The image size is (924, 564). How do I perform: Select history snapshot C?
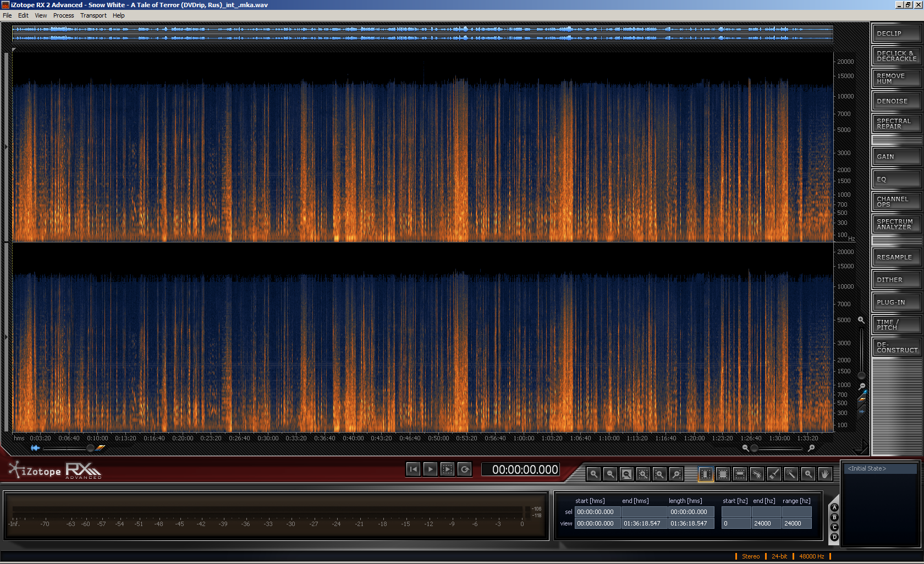(834, 527)
